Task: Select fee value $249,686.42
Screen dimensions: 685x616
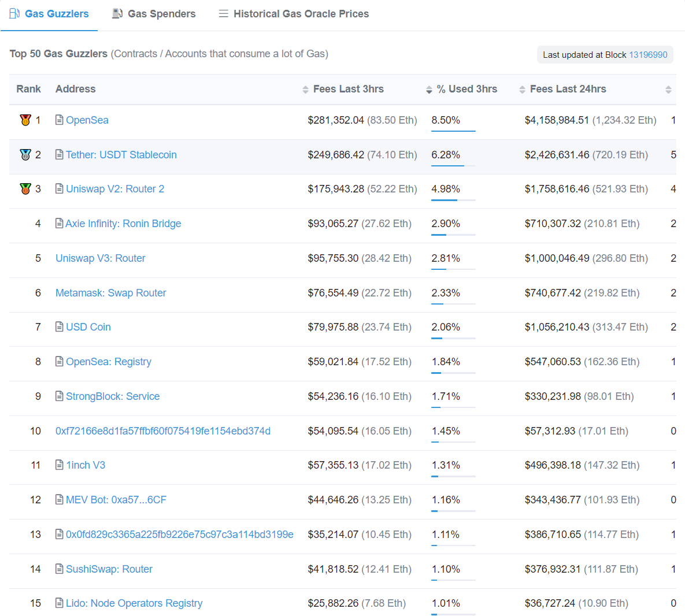Action: [x=335, y=154]
